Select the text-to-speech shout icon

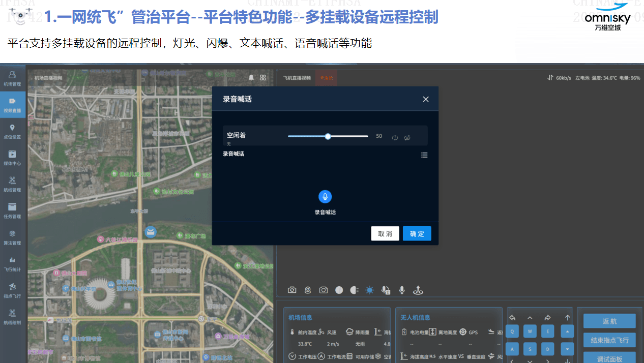tap(386, 290)
